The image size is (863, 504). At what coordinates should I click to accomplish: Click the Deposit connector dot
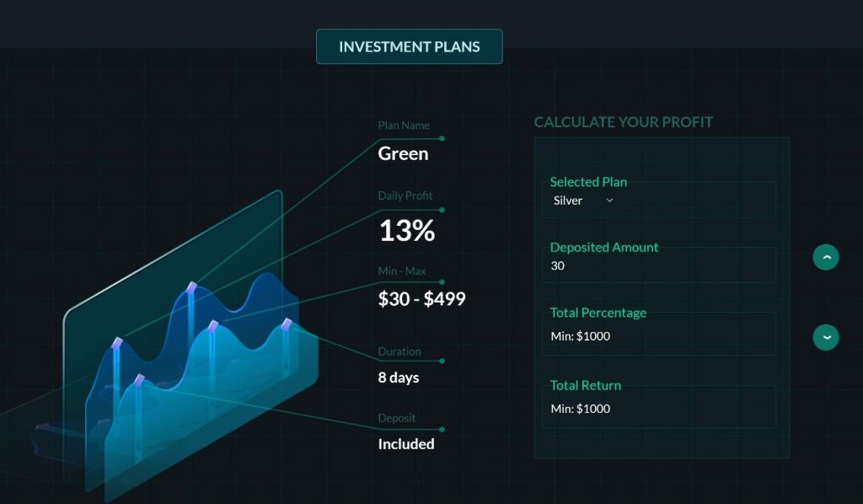coord(442,430)
